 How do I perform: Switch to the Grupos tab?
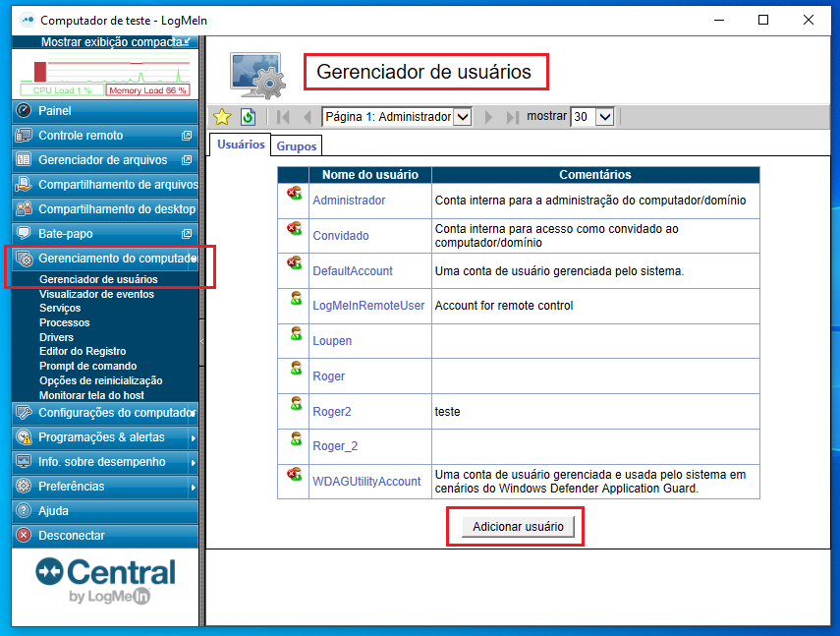pyautogui.click(x=297, y=145)
